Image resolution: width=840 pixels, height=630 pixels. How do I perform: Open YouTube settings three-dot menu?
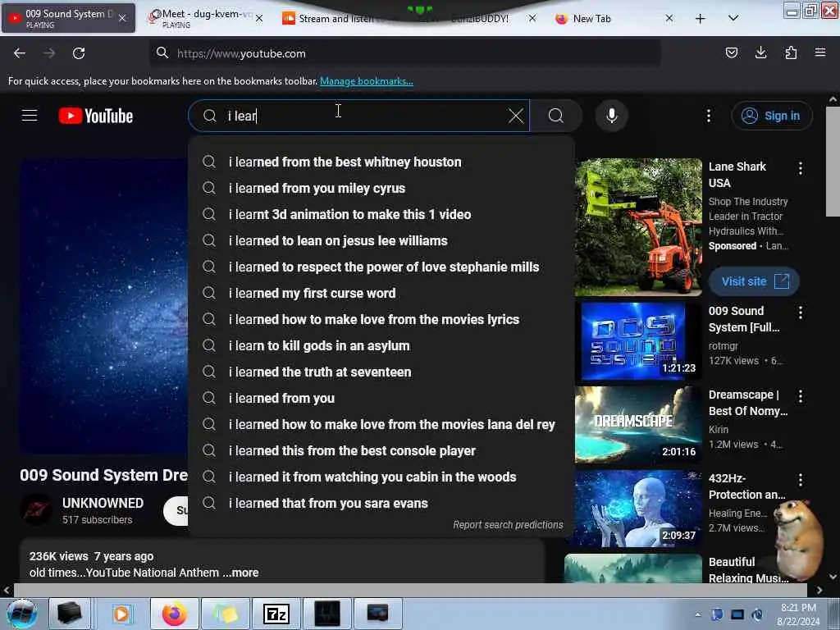click(708, 116)
